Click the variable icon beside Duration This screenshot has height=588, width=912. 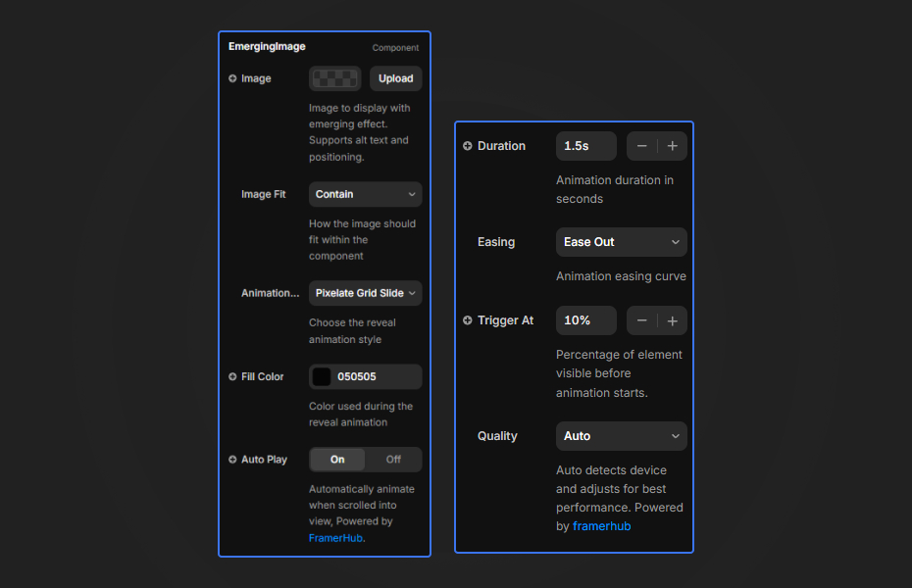[x=467, y=145]
